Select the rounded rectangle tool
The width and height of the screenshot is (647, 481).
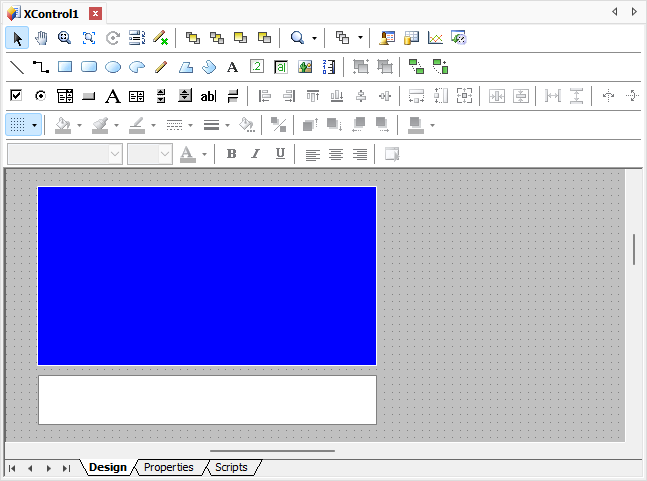(89, 67)
